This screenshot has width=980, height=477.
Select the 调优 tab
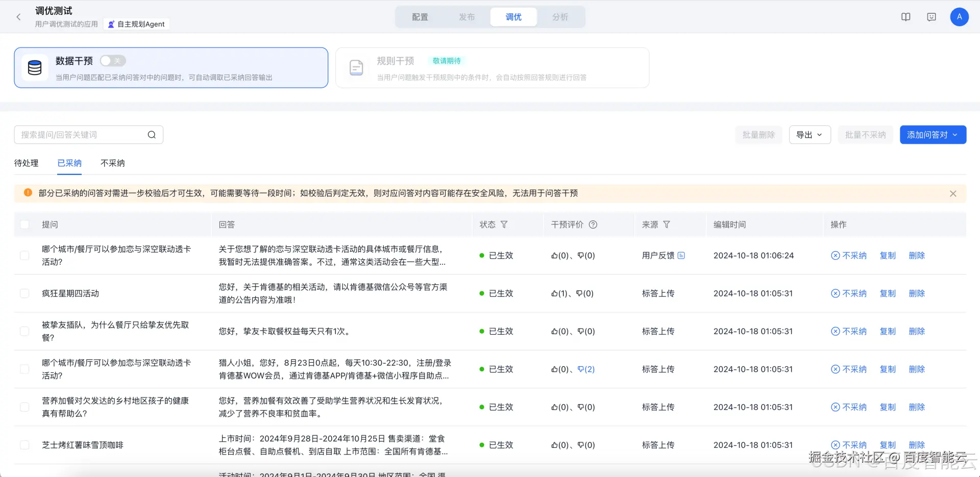click(513, 17)
